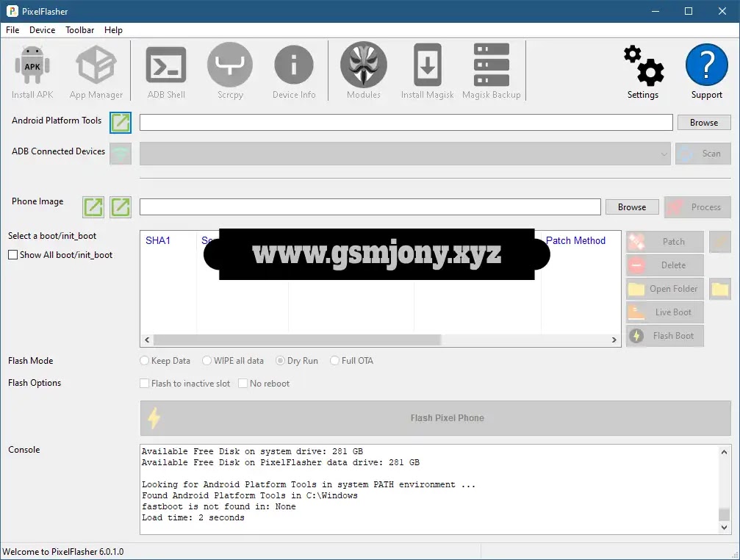740x560 pixels.
Task: Click the Flash Boot button
Action: click(x=665, y=336)
